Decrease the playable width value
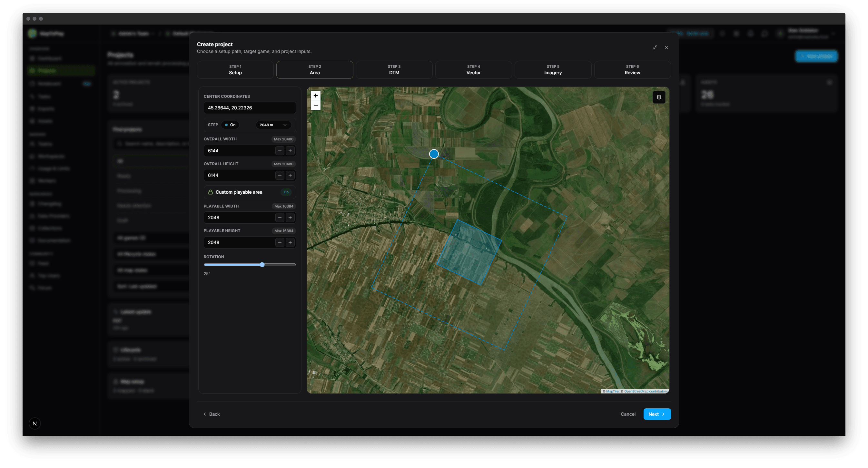 click(x=280, y=218)
